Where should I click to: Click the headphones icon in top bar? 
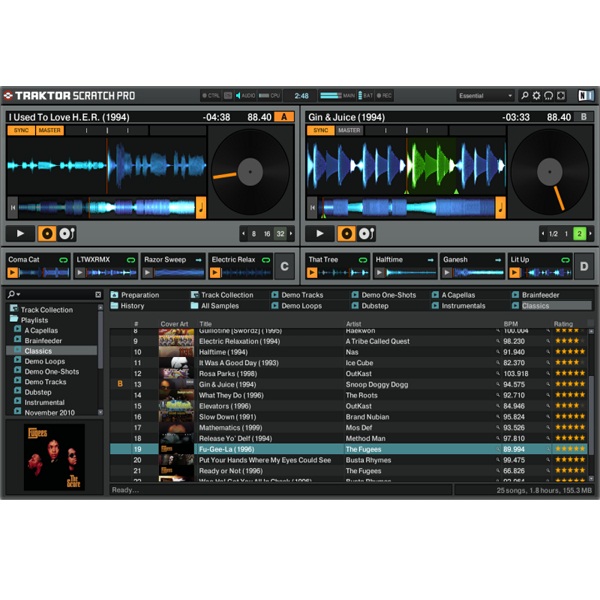(549, 96)
